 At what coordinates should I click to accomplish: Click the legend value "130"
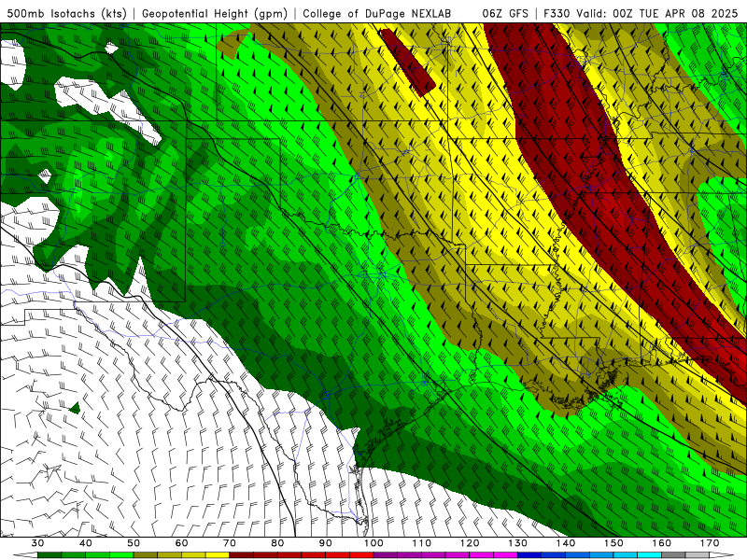click(x=517, y=543)
